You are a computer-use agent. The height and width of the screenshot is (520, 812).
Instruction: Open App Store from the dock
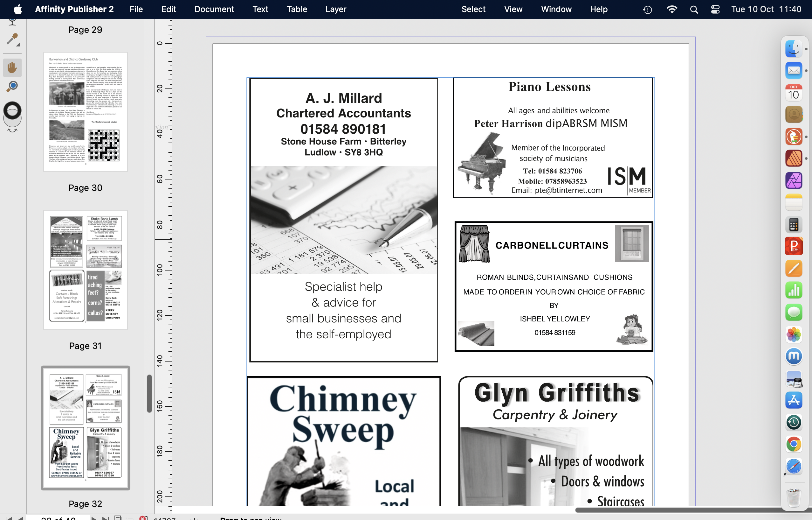(x=794, y=400)
